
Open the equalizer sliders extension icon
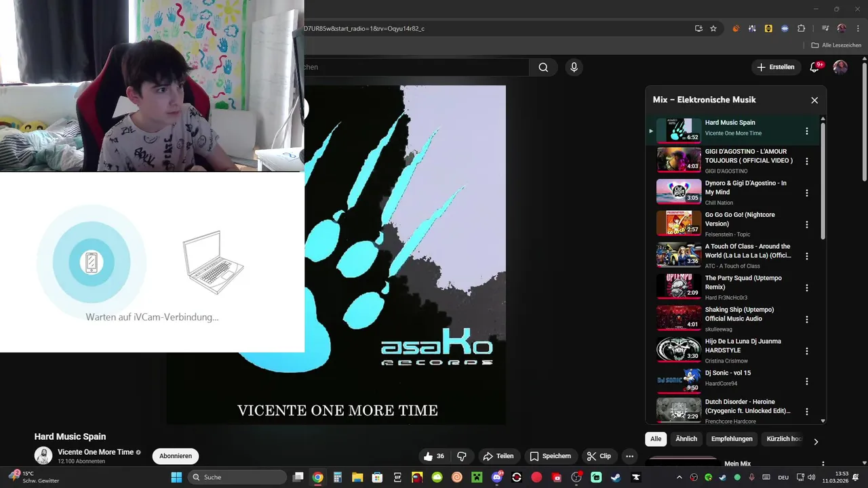click(x=752, y=28)
